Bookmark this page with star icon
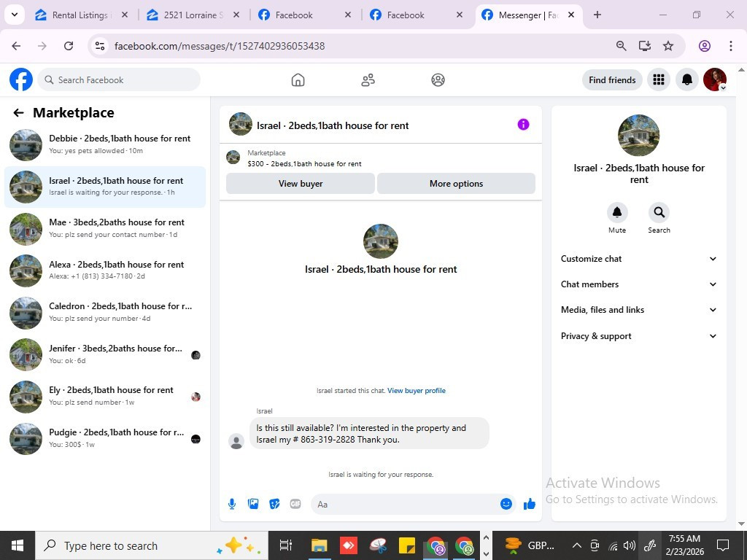The height and width of the screenshot is (560, 747). (668, 46)
